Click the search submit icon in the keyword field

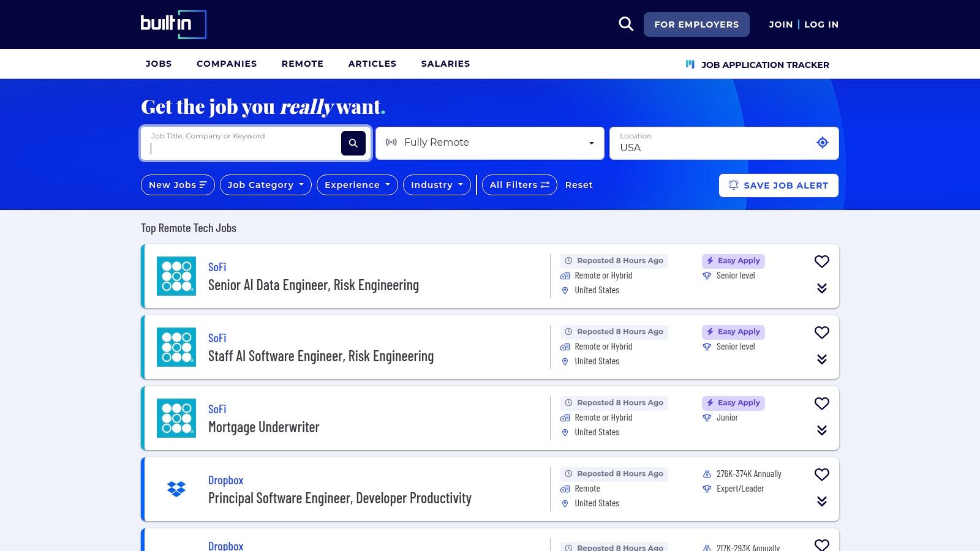353,143
